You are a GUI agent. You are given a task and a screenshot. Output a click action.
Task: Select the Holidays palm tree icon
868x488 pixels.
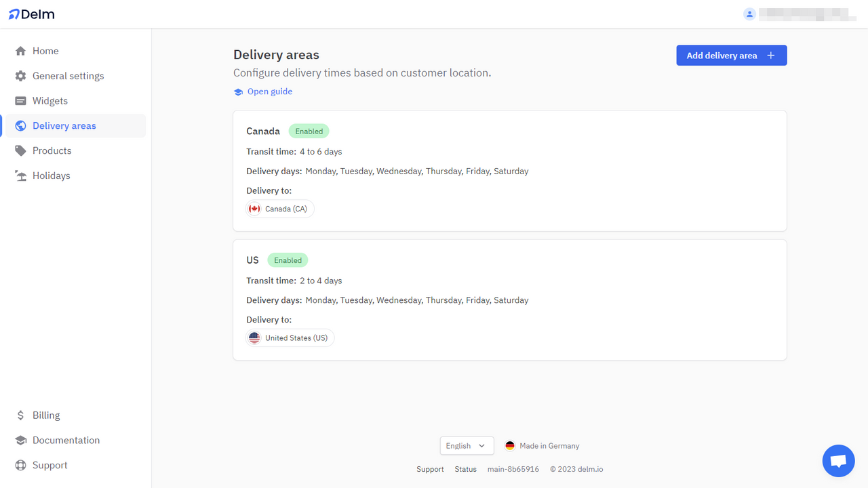21,176
